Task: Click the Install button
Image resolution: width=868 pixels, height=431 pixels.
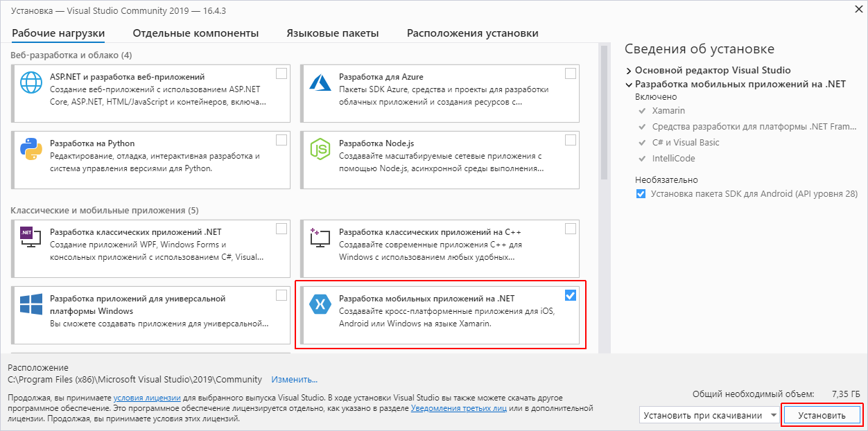Action: coord(822,416)
